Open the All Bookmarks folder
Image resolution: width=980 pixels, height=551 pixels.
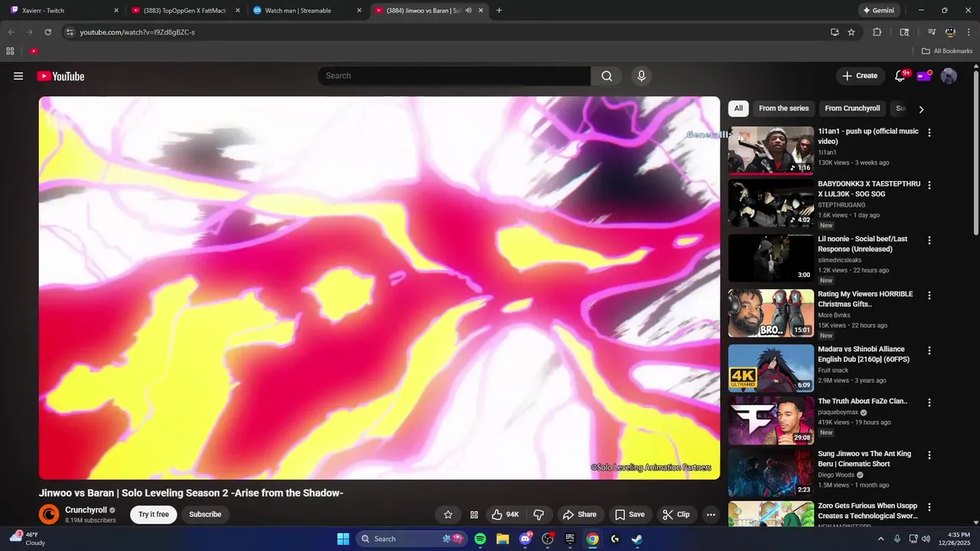click(947, 51)
